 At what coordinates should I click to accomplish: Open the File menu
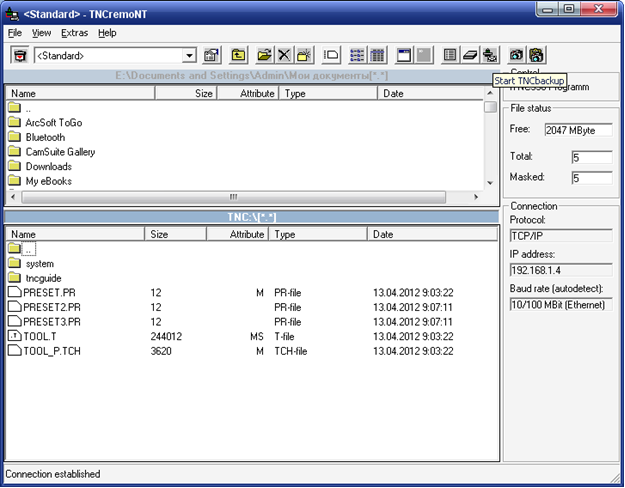click(x=15, y=32)
